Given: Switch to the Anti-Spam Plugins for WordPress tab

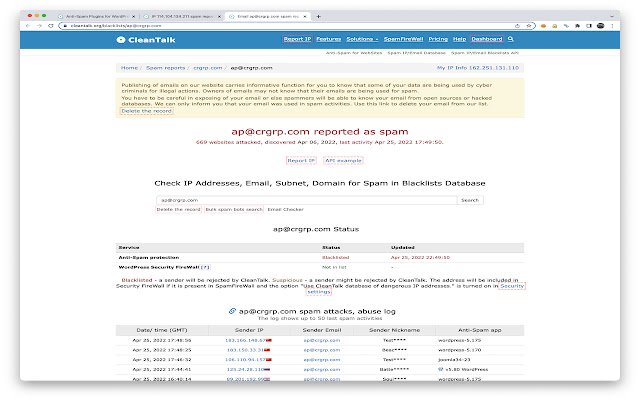Looking at the screenshot, I should 96,16.
